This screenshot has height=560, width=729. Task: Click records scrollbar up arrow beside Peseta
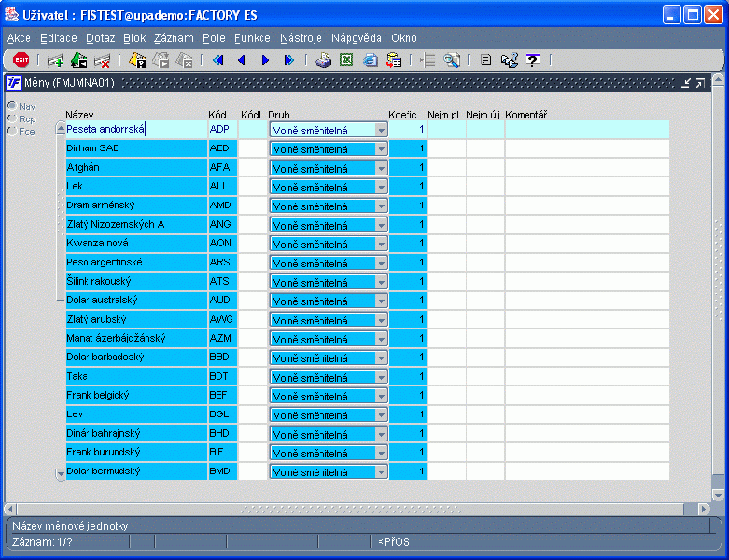(x=61, y=128)
